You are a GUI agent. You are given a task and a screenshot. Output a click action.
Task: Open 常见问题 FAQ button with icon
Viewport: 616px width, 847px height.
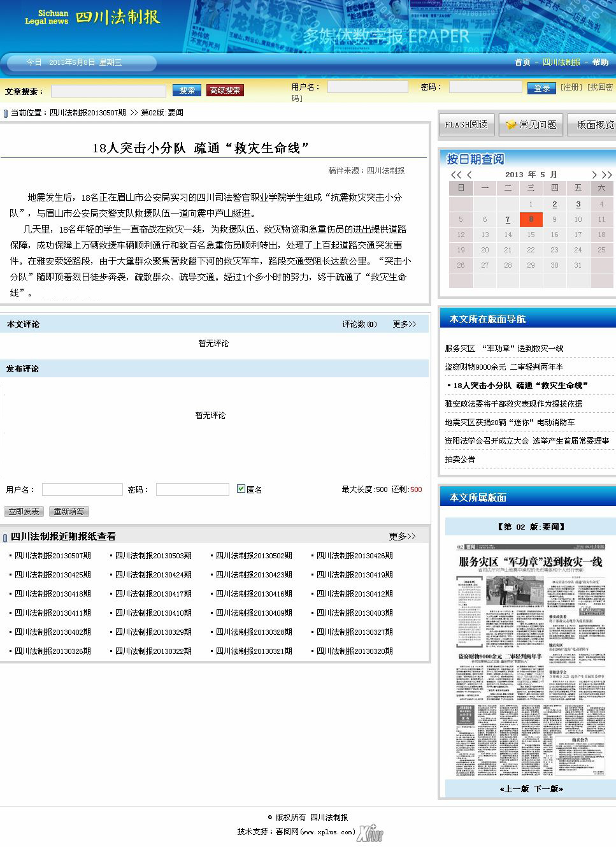[531, 125]
